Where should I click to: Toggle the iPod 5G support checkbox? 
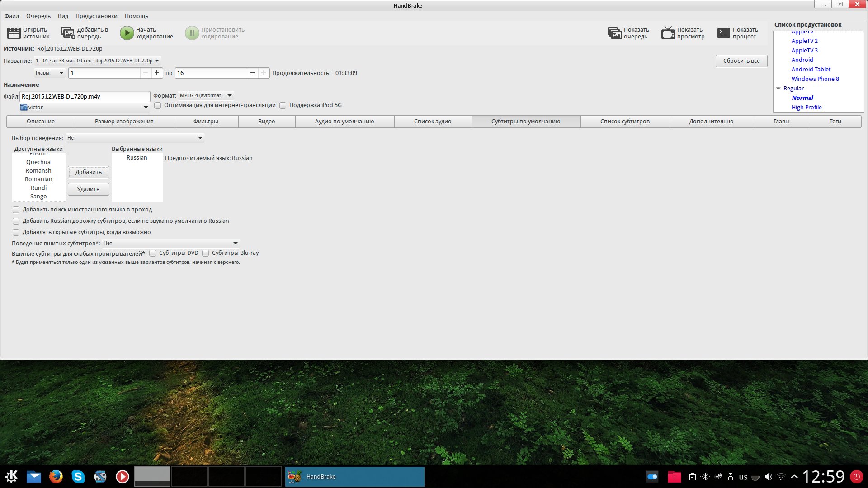tap(283, 105)
